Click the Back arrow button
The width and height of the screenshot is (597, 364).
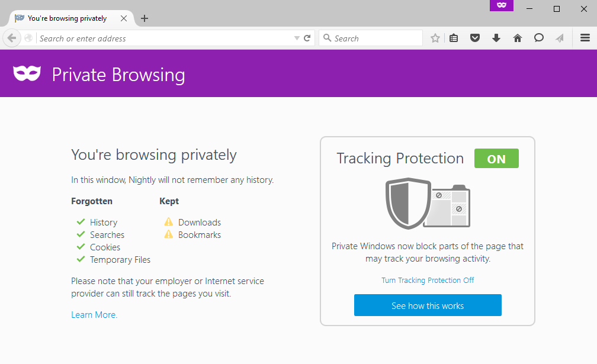[12, 38]
